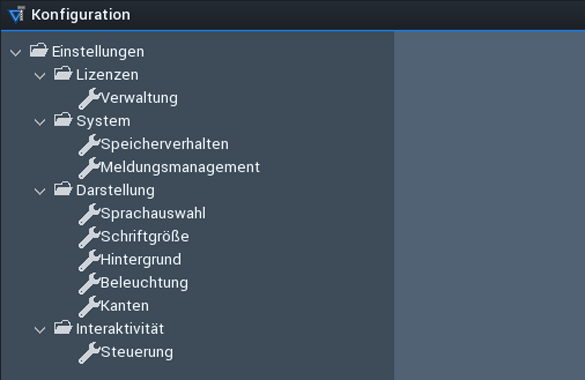Viewport: 585px width, 380px height.
Task: Click the folder icon beside Einstellungen
Action: pos(39,50)
